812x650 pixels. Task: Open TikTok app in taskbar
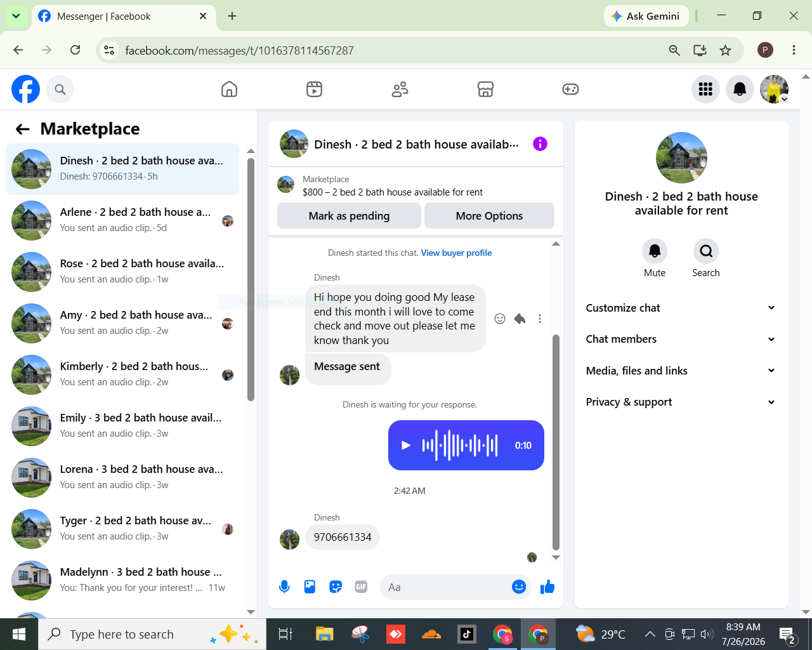[467, 634]
